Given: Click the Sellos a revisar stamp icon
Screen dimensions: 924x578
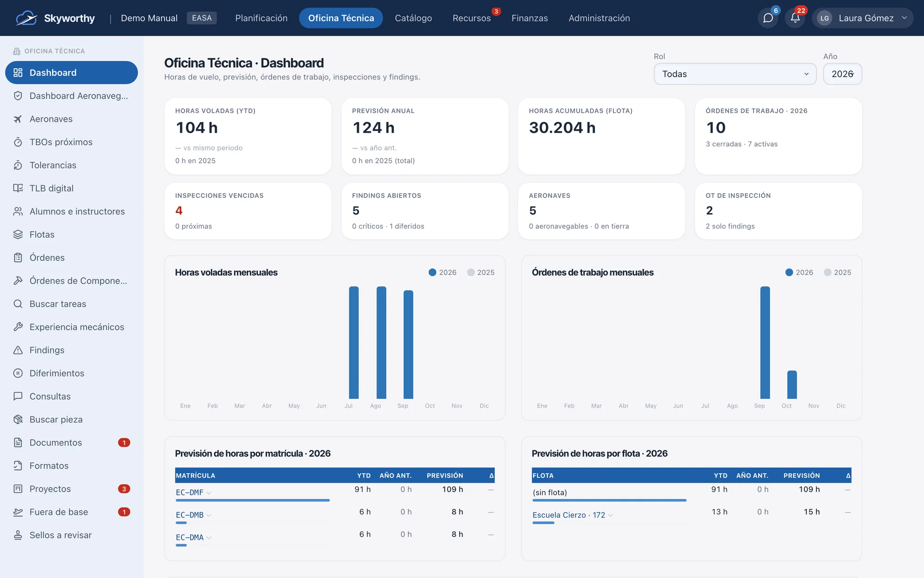Looking at the screenshot, I should pyautogui.click(x=18, y=535).
